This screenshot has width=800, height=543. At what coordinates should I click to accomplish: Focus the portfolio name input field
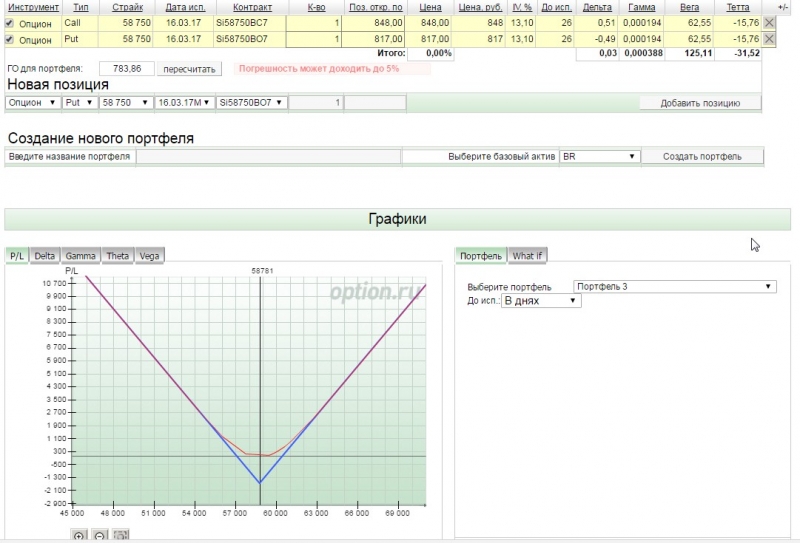pyautogui.click(x=268, y=157)
